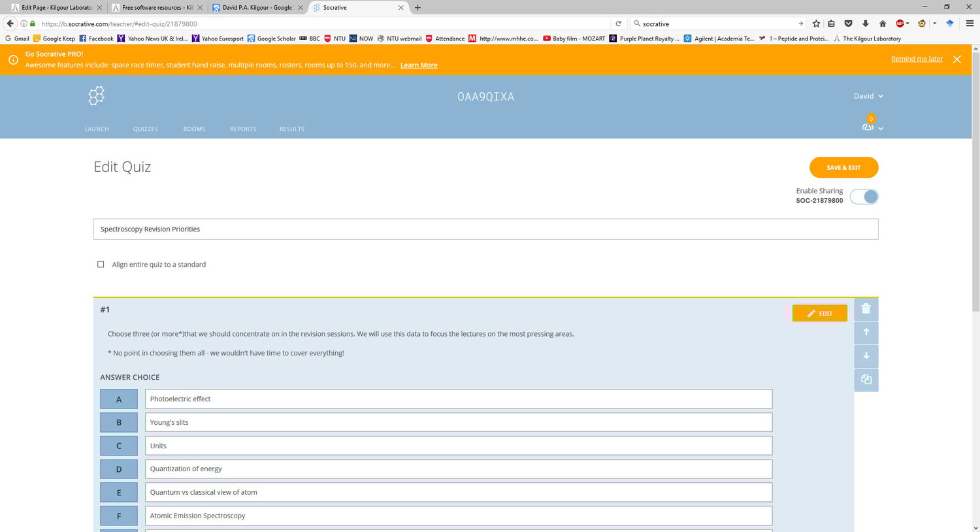This screenshot has width=980, height=532.
Task: Open the EDIT pencil on question #1
Action: click(x=819, y=313)
